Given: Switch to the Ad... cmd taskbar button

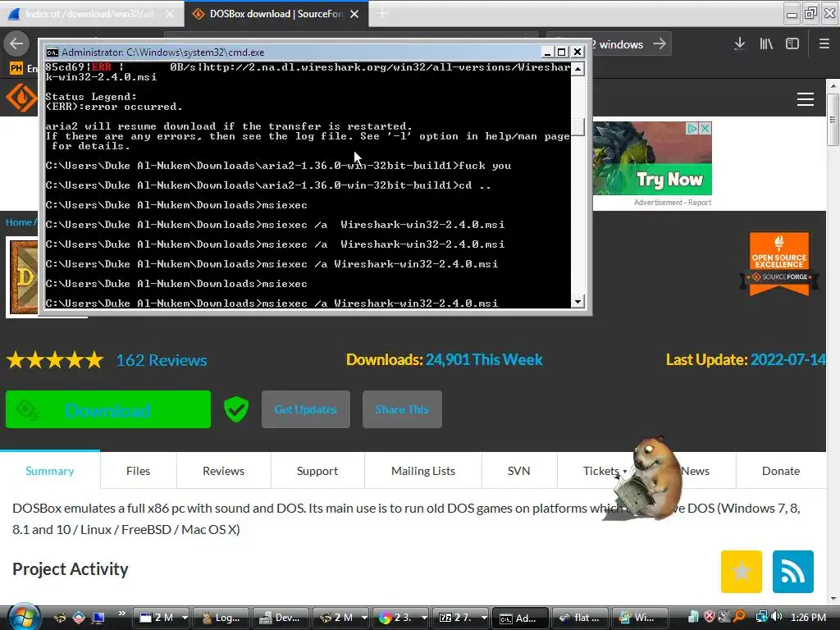Looking at the screenshot, I should [520, 618].
